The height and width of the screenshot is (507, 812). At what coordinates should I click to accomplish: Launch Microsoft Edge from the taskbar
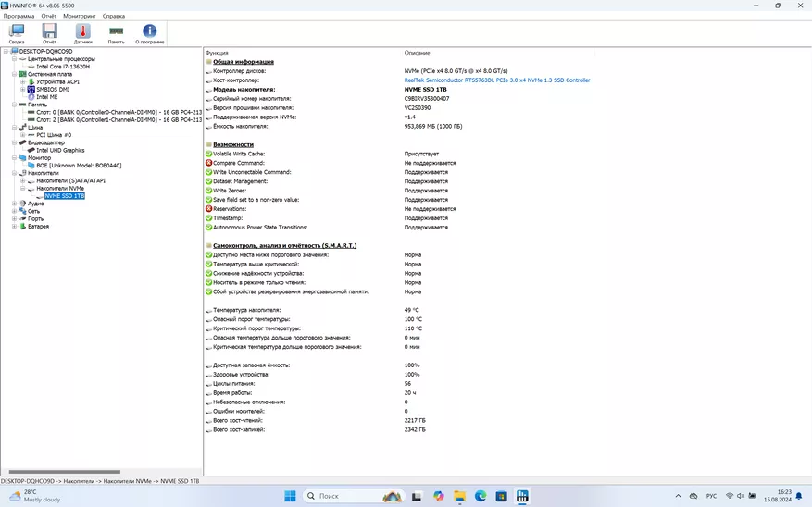[481, 496]
